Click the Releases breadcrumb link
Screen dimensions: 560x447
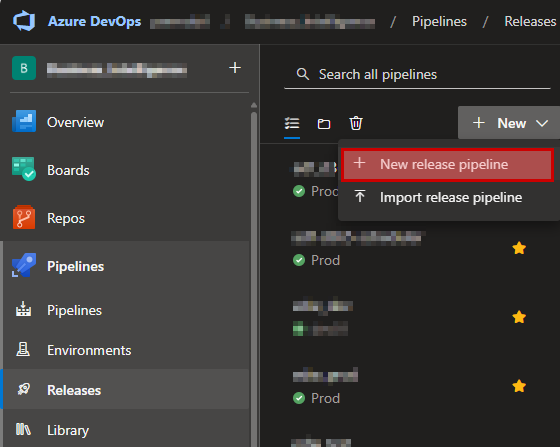tap(530, 21)
